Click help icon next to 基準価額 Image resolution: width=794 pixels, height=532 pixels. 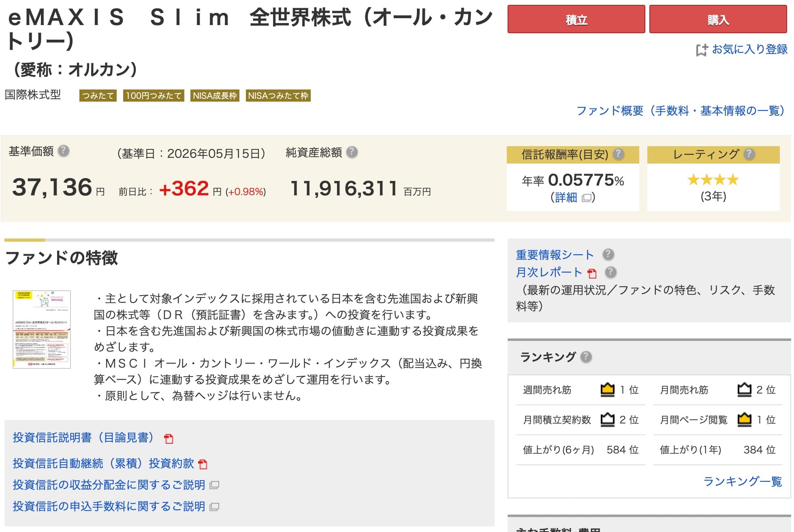(63, 151)
